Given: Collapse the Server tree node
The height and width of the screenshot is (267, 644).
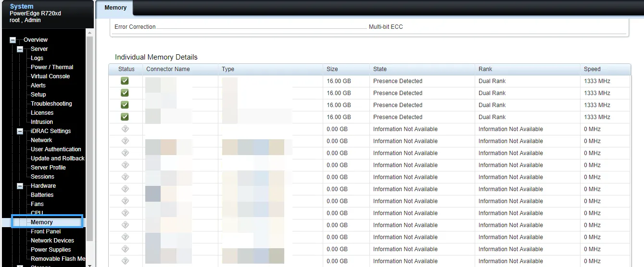Looking at the screenshot, I should [20, 49].
